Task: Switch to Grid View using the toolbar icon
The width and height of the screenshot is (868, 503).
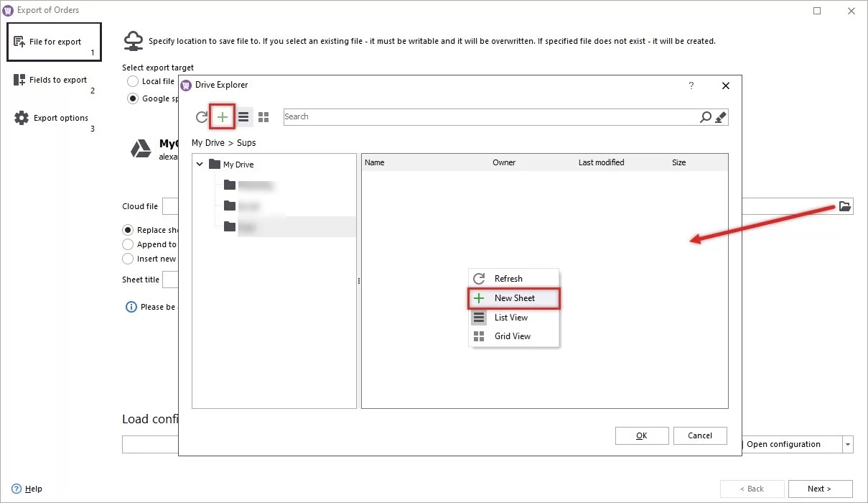Action: coord(263,116)
